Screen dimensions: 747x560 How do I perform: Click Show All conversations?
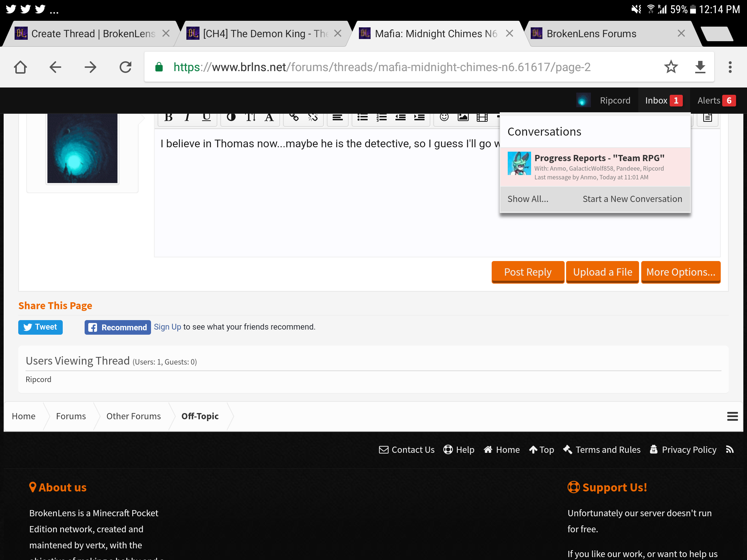tap(528, 199)
